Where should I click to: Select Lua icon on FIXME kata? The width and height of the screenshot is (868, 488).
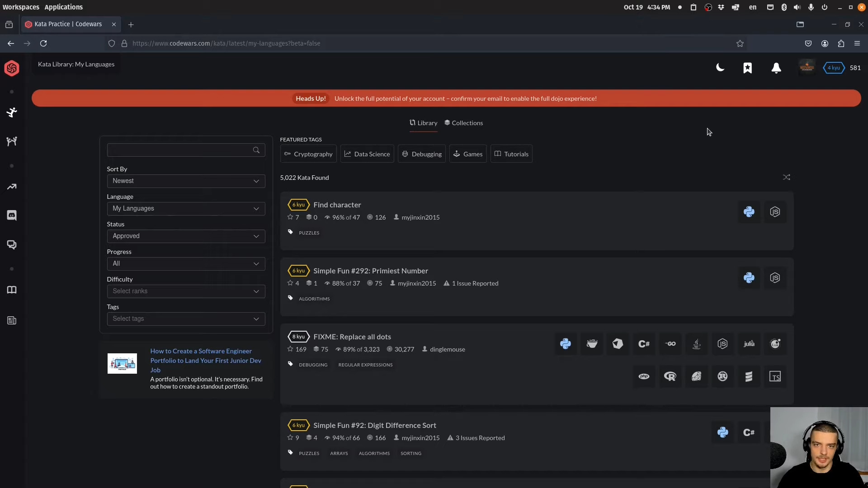point(775,344)
